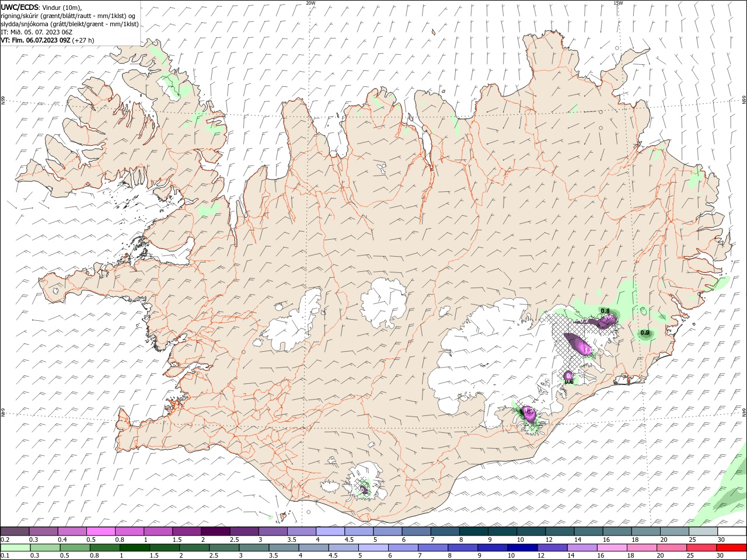Viewport: 747px width, 560px height.
Task: Click the 'rigning/skúrir' legend description line
Action: (68, 15)
